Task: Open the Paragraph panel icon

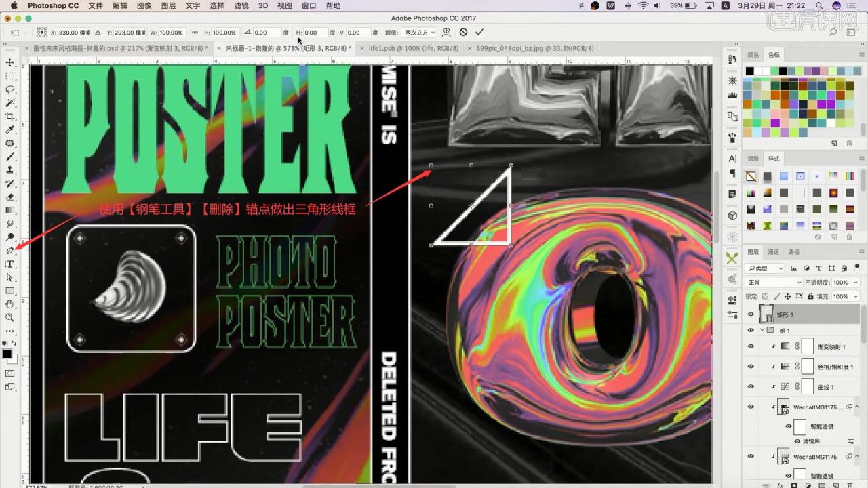Action: click(732, 174)
